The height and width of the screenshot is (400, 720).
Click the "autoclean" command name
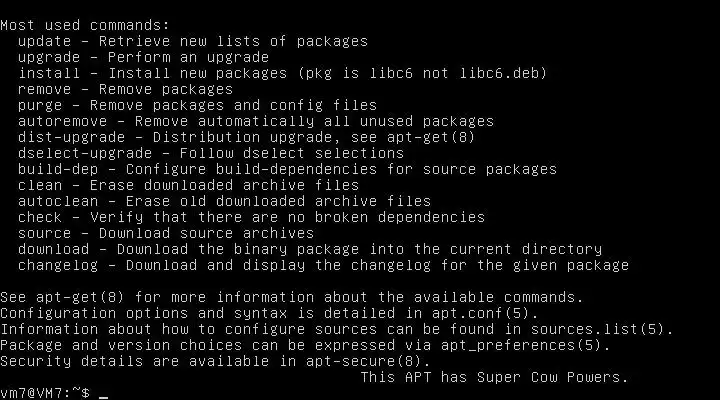[58, 201]
